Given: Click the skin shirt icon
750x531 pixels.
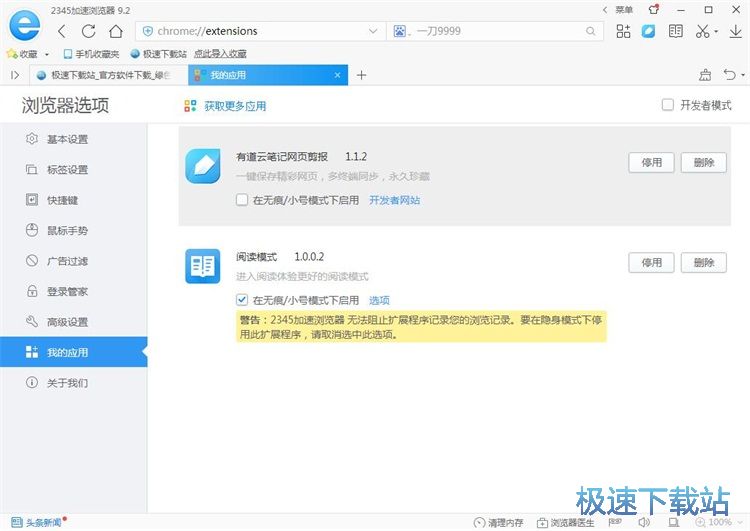Looking at the screenshot, I should pos(654,9).
